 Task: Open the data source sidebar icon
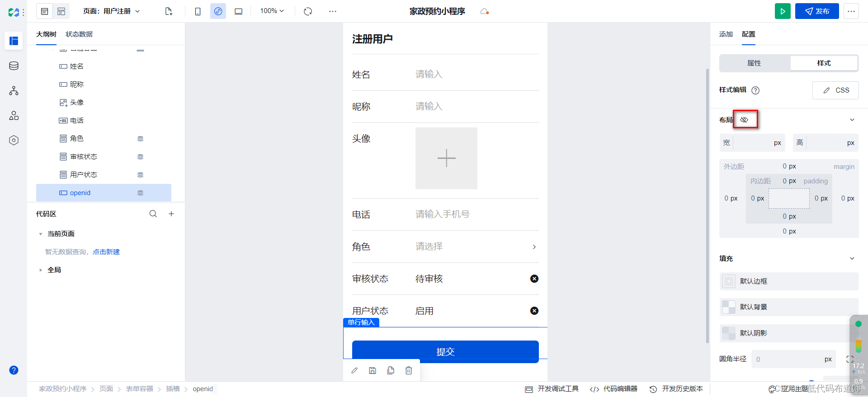14,66
